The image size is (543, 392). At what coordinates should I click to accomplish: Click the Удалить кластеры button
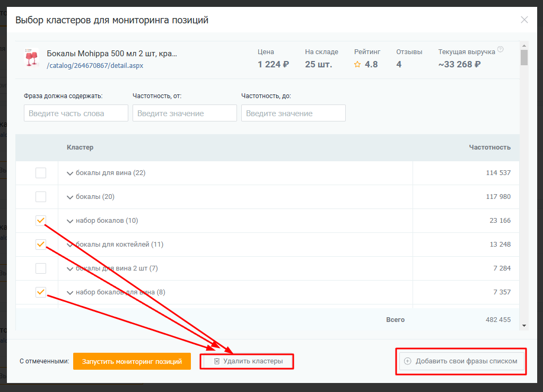pos(247,361)
